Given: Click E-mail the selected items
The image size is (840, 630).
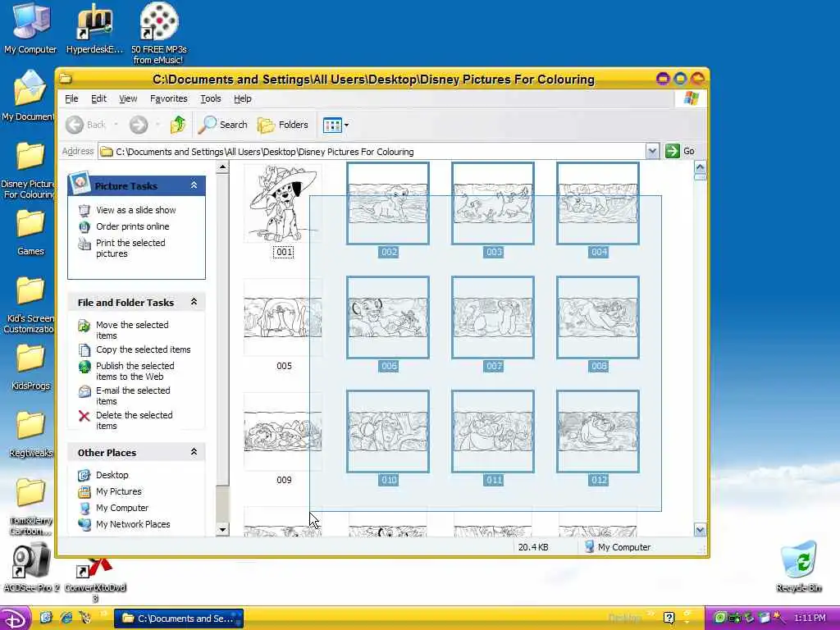Looking at the screenshot, I should (x=133, y=396).
